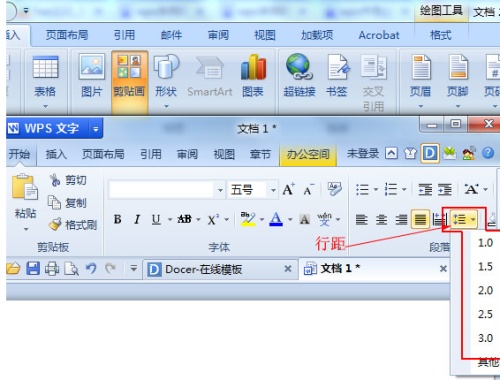Select 1.5 line spacing
This screenshot has width=500, height=380.
click(x=485, y=267)
